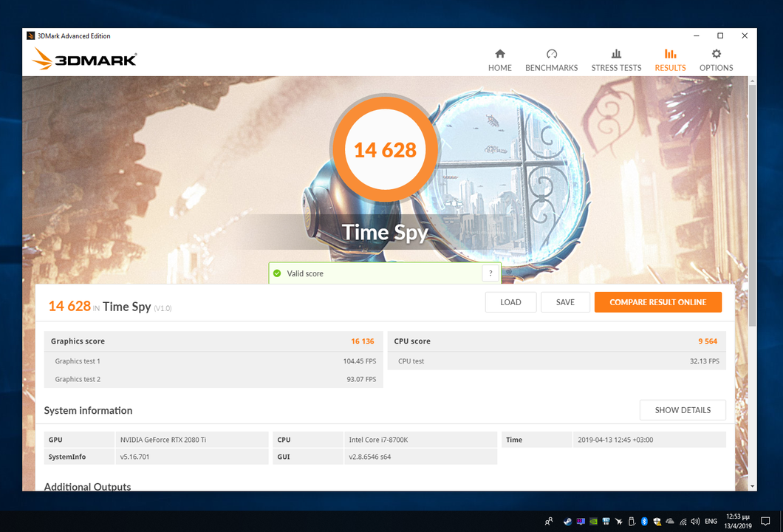The width and height of the screenshot is (783, 532).
Task: Maximize the 3DMark window
Action: tap(720, 35)
